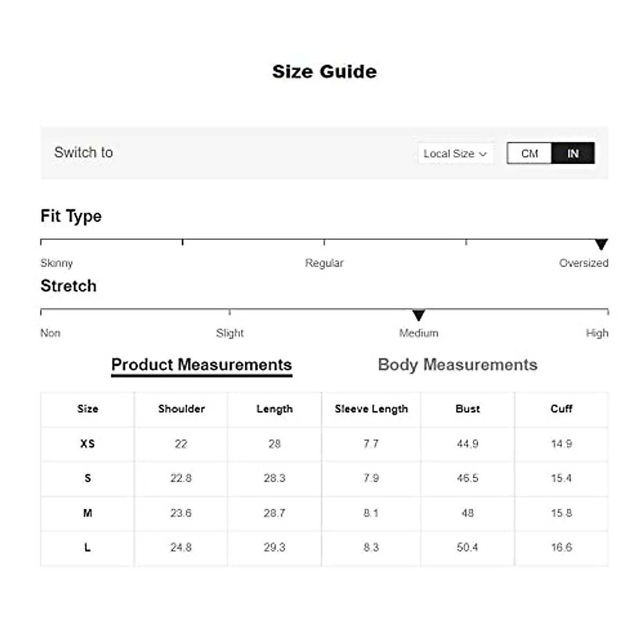
Task: Click the Size Guide heading
Action: click(324, 71)
